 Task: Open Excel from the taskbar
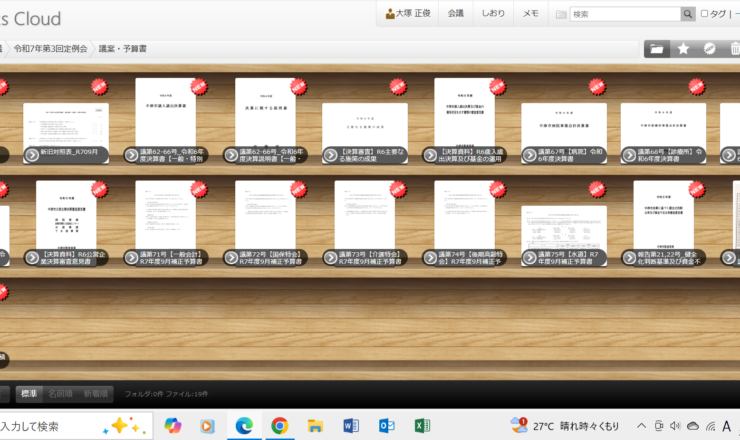[x=422, y=425]
